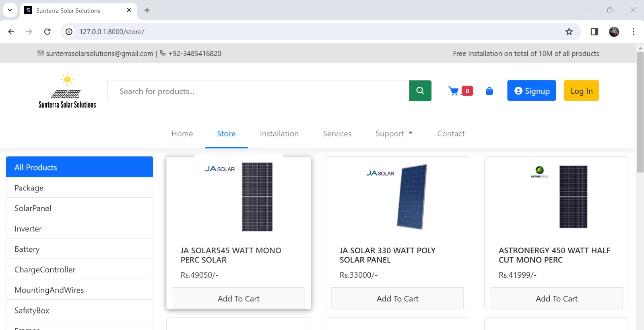The width and height of the screenshot is (644, 330).
Task: Filter by Battery category
Action: [80, 249]
